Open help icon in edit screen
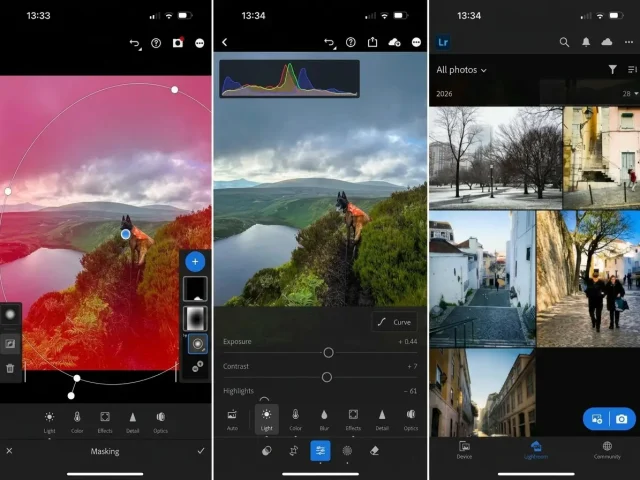 [x=351, y=42]
